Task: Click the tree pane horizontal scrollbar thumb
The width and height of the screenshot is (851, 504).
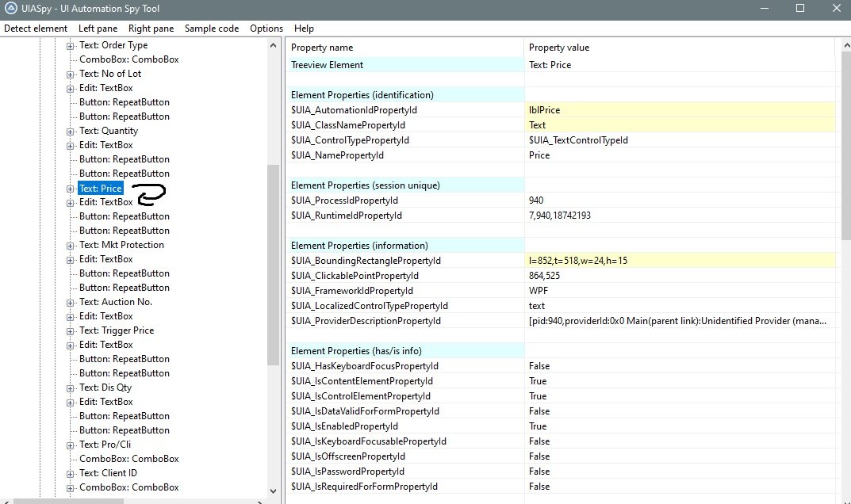Action: click(x=68, y=502)
